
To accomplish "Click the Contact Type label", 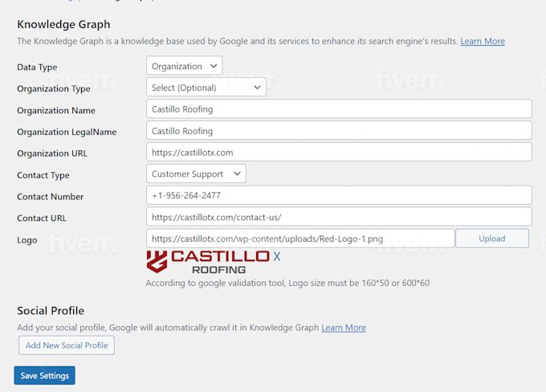I will [43, 175].
